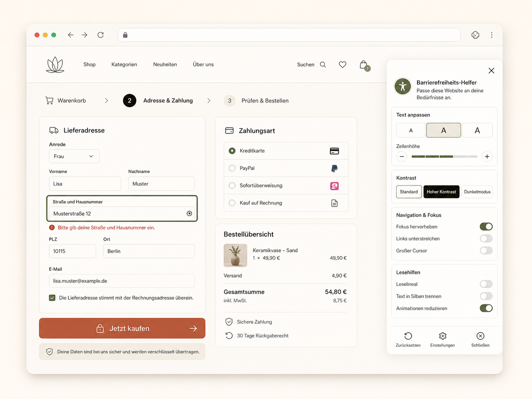Image resolution: width=532 pixels, height=399 pixels.
Task: Click the pink Sofortüberweisung logo icon
Action: [334, 186]
